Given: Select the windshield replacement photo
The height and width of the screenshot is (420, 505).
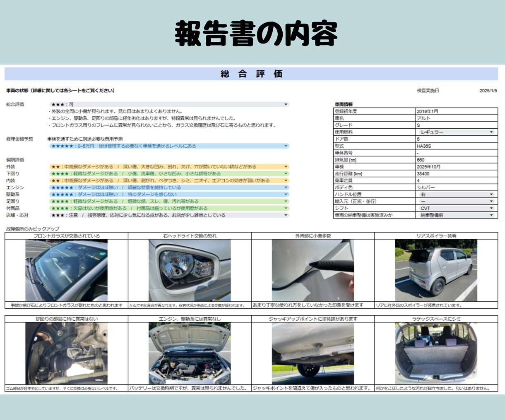Looking at the screenshot, I should (66, 270).
